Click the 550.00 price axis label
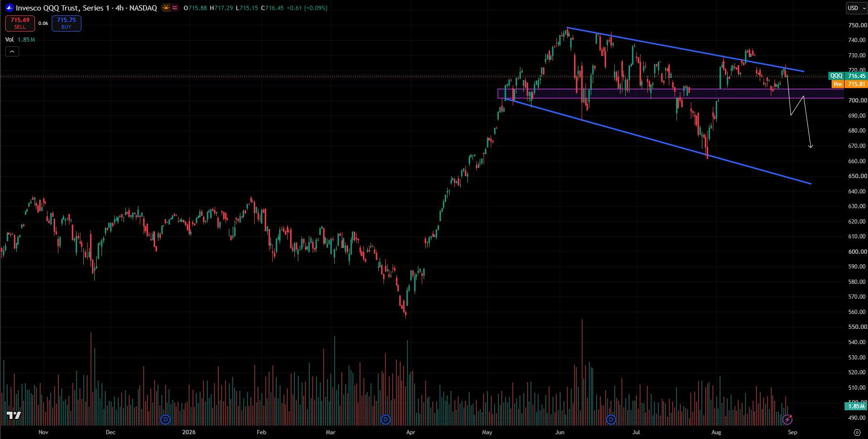This screenshot has width=868, height=439. tap(857, 327)
